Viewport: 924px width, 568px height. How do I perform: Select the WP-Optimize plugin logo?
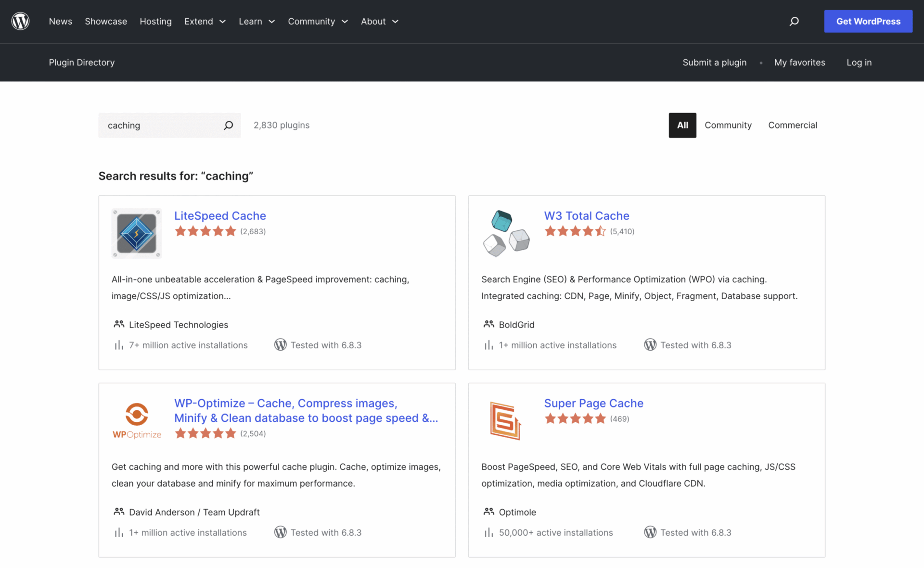[x=136, y=419]
